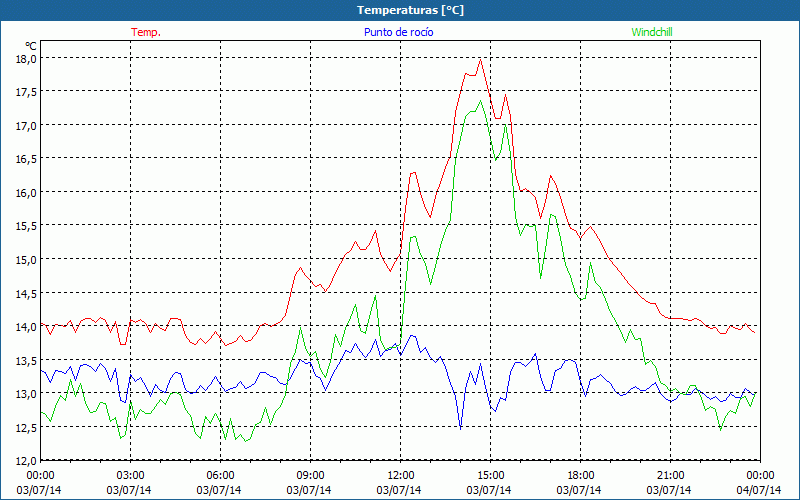Screen dimensions: 800x500
Task: Click the 12:00 time axis label
Action: click(401, 475)
